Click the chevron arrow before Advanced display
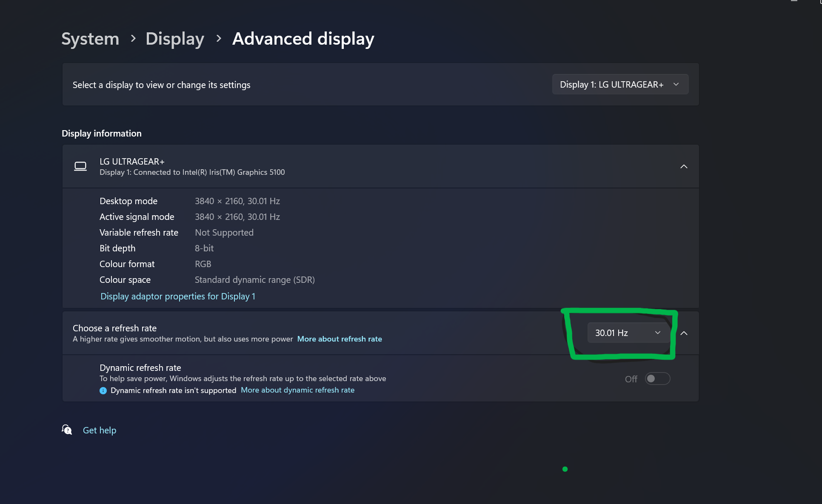The width and height of the screenshot is (822, 504). 219,39
